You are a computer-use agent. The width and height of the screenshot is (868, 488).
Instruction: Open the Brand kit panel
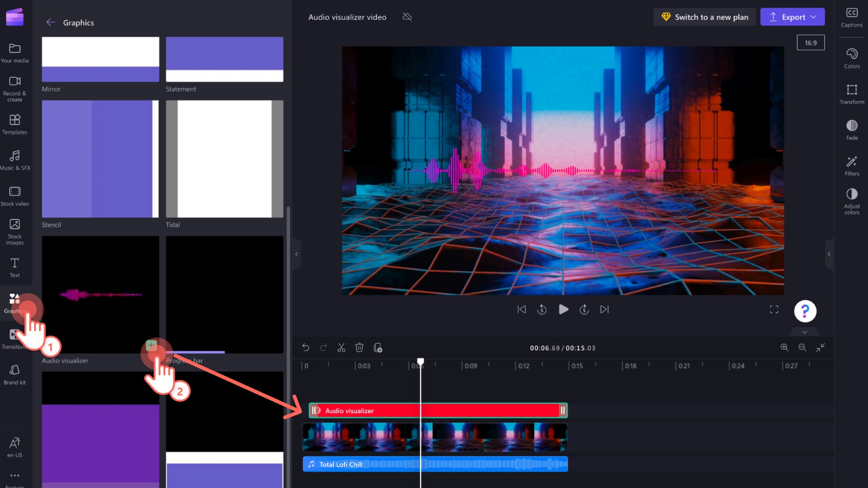(14, 375)
